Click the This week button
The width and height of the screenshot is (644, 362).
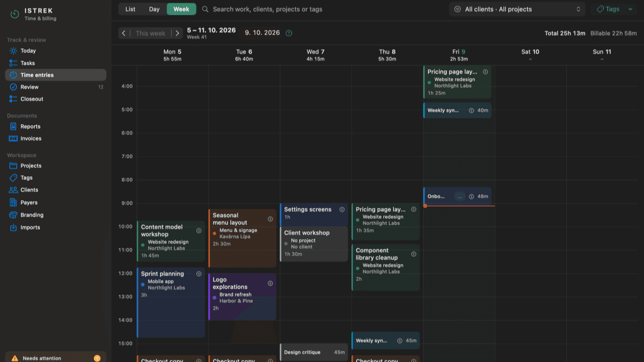coord(151,33)
